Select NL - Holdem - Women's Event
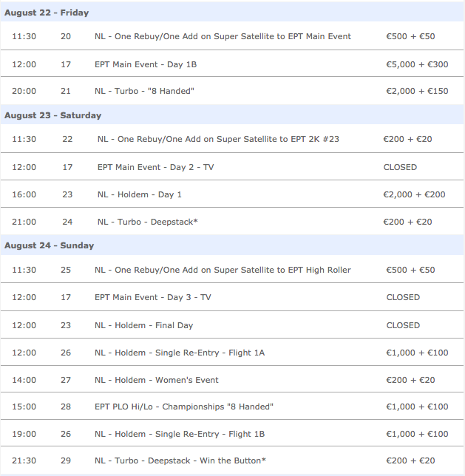Viewport: 465px width, 476px height. pyautogui.click(x=156, y=380)
